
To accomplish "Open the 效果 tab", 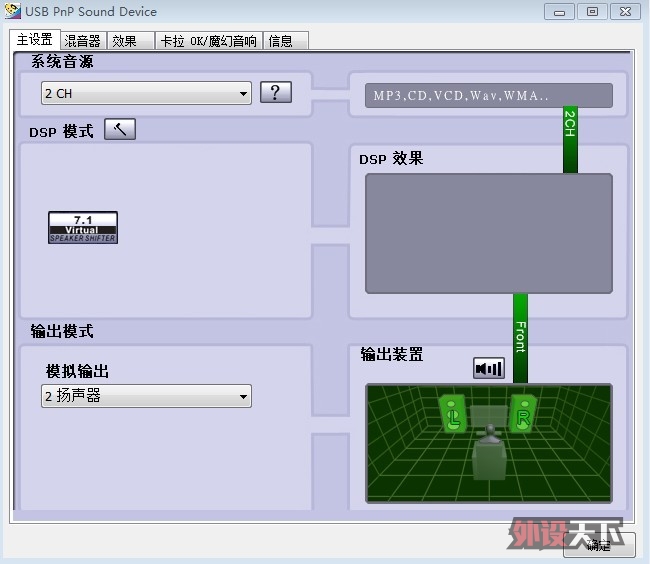I will tap(125, 41).
